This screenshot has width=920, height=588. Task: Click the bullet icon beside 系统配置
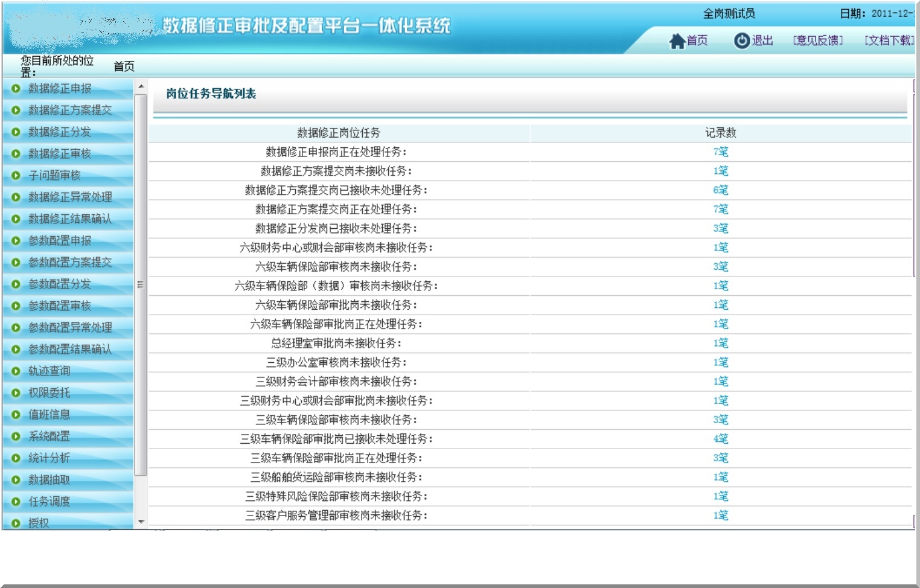point(16,436)
